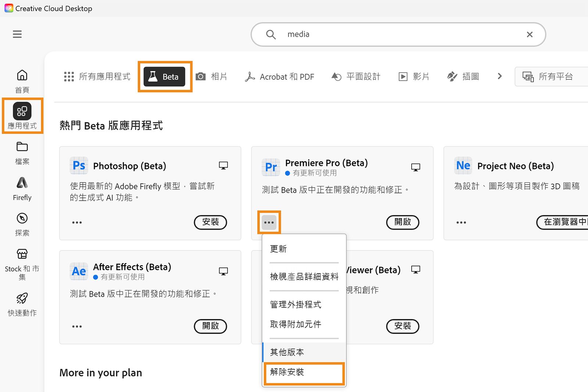Open more options on Photoshop (Beta) card
The width and height of the screenshot is (588, 392).
click(x=77, y=222)
